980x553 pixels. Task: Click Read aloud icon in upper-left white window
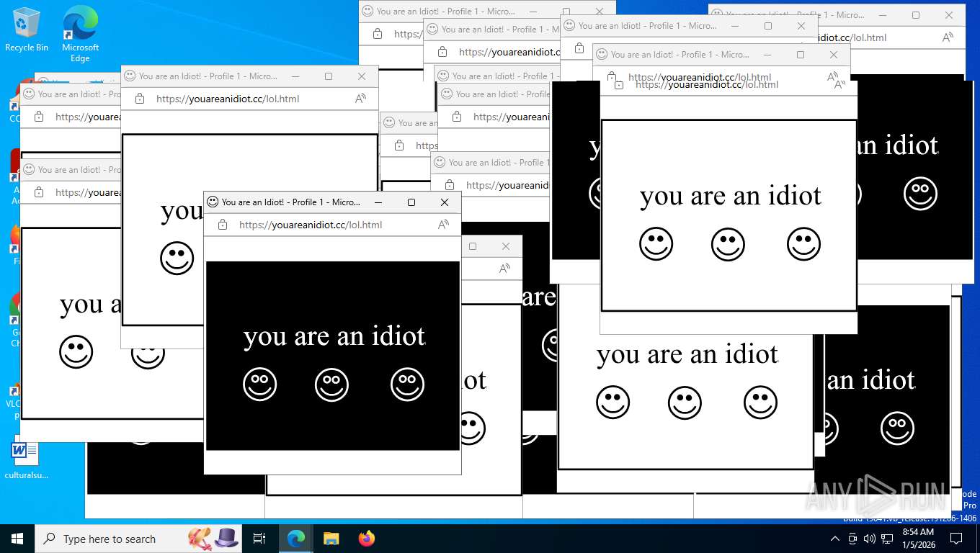pyautogui.click(x=361, y=99)
